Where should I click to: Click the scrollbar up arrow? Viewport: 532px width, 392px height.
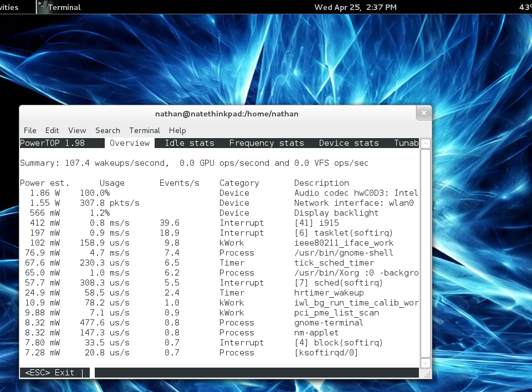pyautogui.click(x=425, y=144)
